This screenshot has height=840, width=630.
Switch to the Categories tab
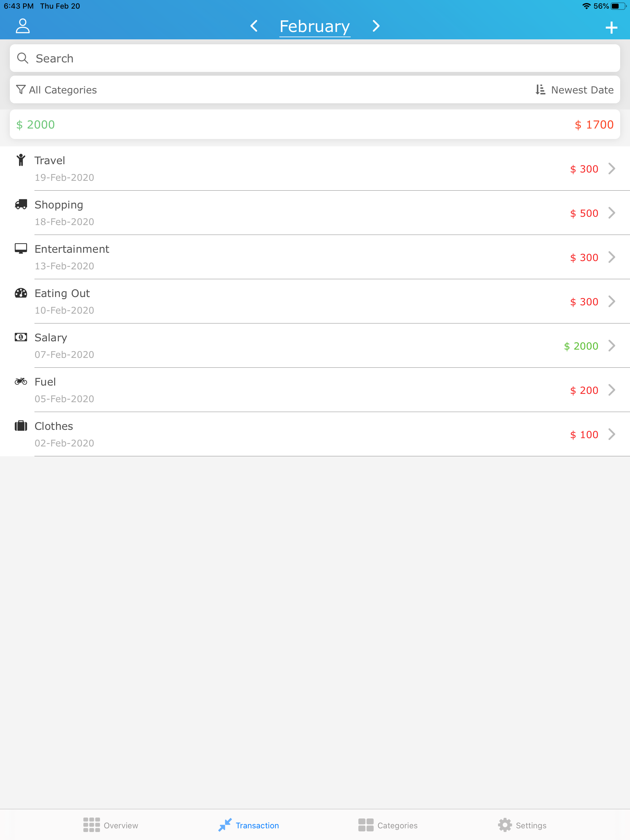[x=388, y=825]
